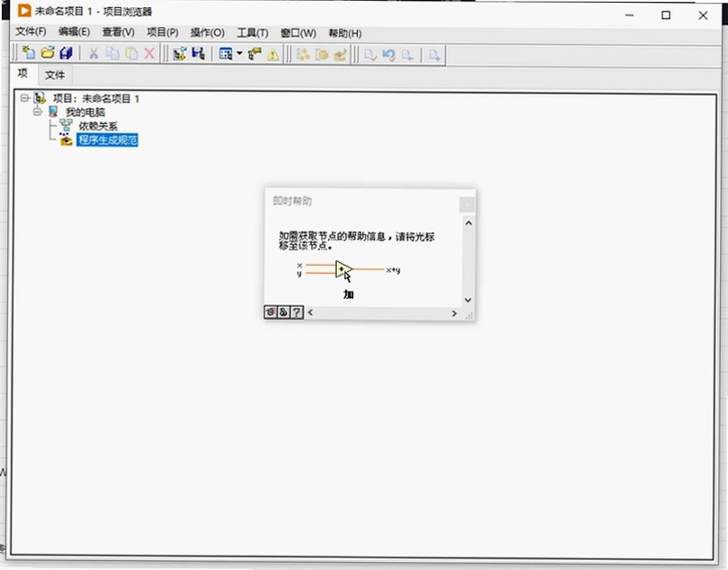
Task: Click the 即时帮助 window title
Action: coord(292,201)
